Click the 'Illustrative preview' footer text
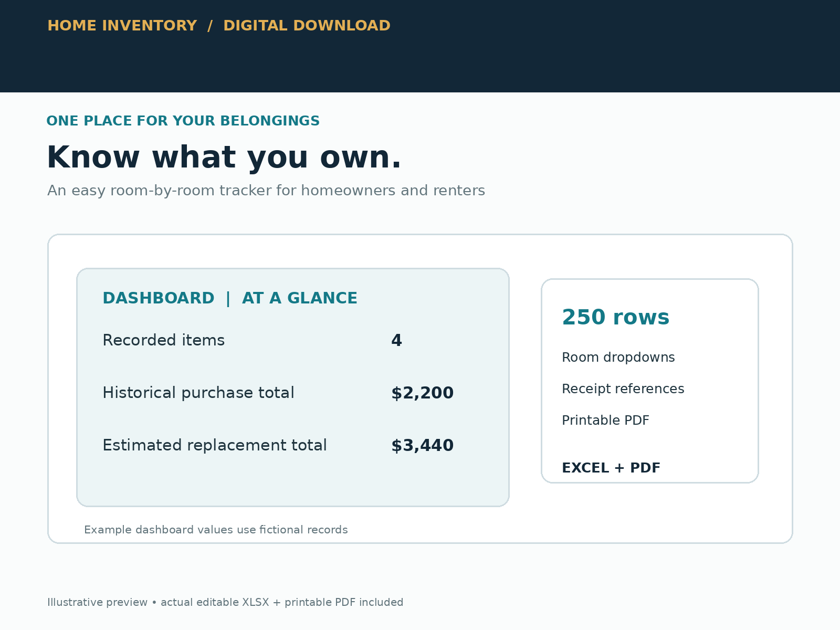 (x=225, y=602)
